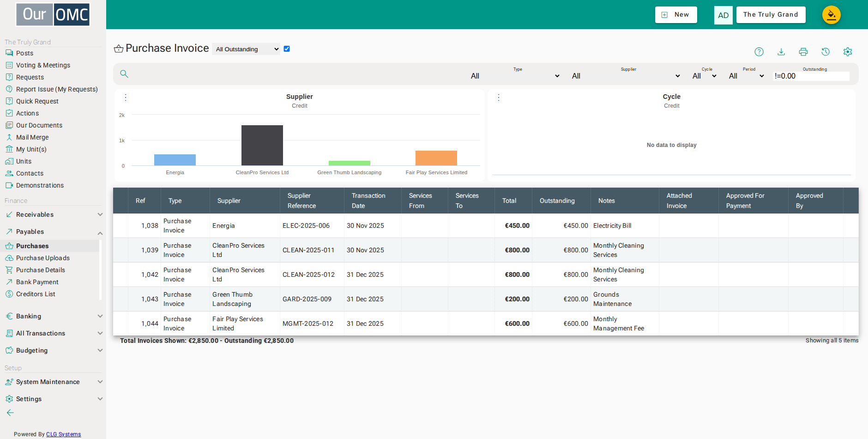Expand the Settings section

(53, 399)
